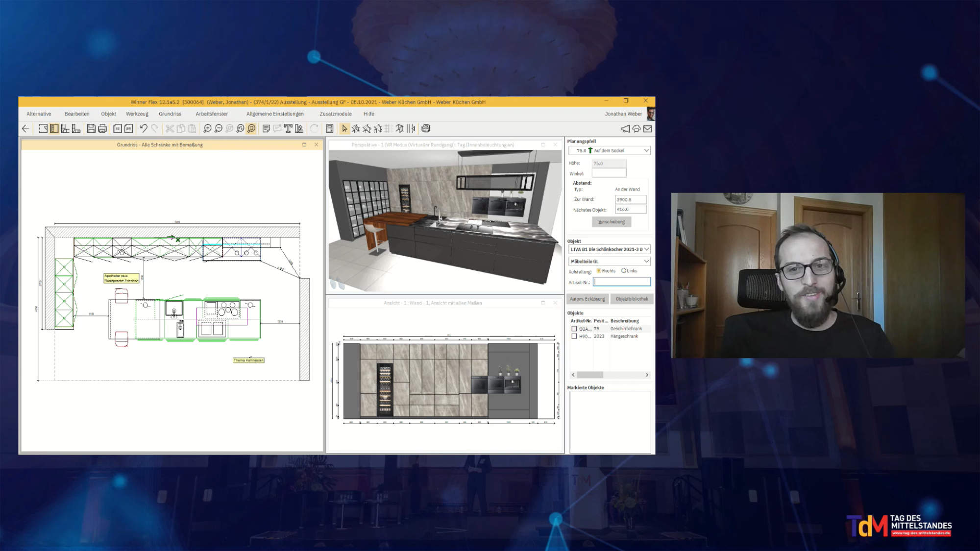
Task: Open the LIVA B1 catalog dropdown
Action: pyautogui.click(x=646, y=249)
